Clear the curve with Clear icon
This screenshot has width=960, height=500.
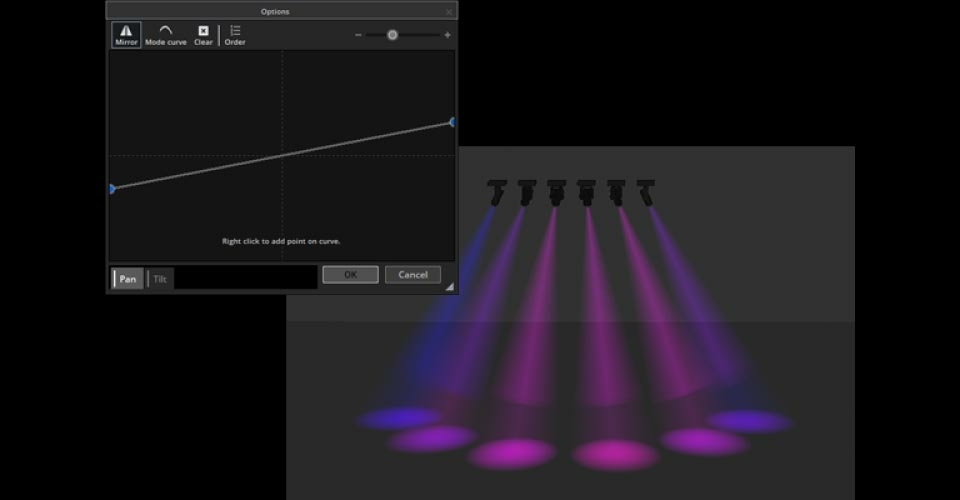click(x=203, y=36)
